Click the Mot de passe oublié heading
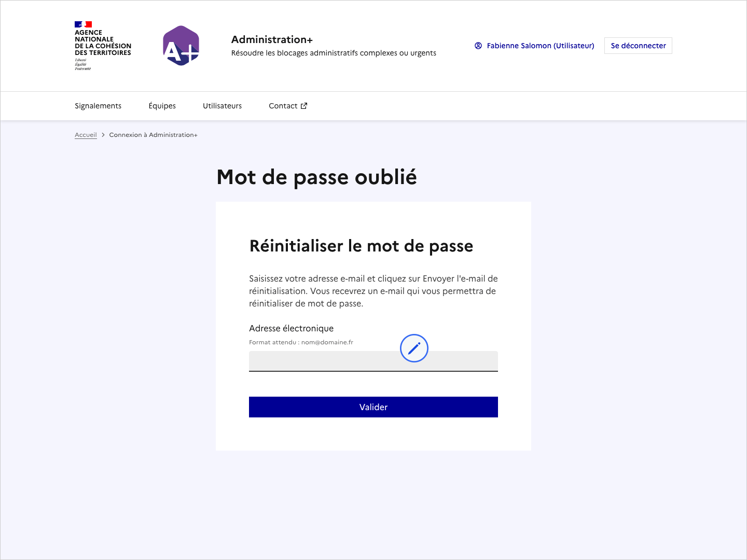This screenshot has height=560, width=747. 316,177
